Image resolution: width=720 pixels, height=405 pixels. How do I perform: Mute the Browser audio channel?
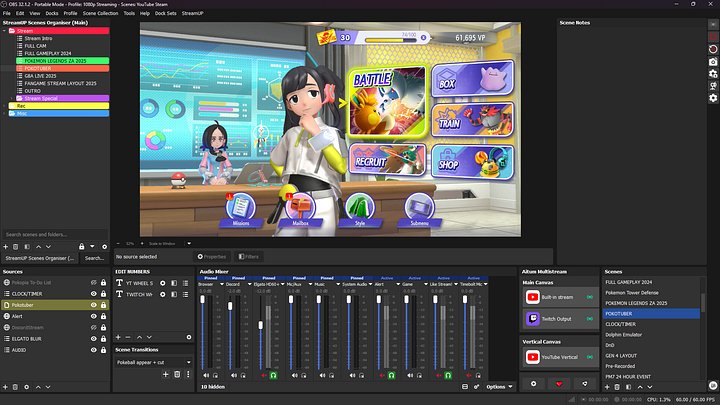pyautogui.click(x=206, y=375)
